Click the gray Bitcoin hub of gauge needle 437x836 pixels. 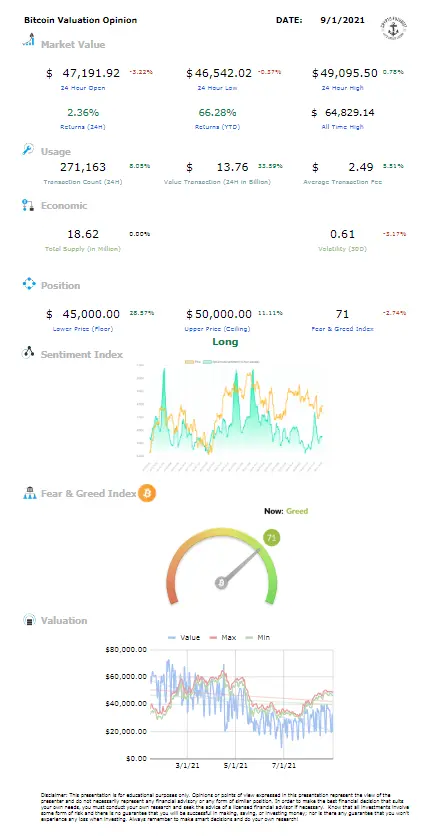(x=221, y=583)
